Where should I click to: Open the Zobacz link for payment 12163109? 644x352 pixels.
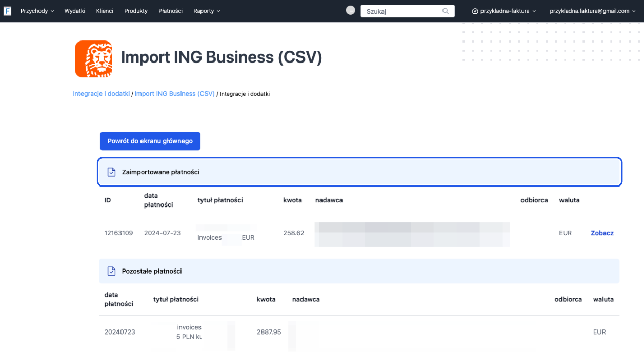[601, 233]
